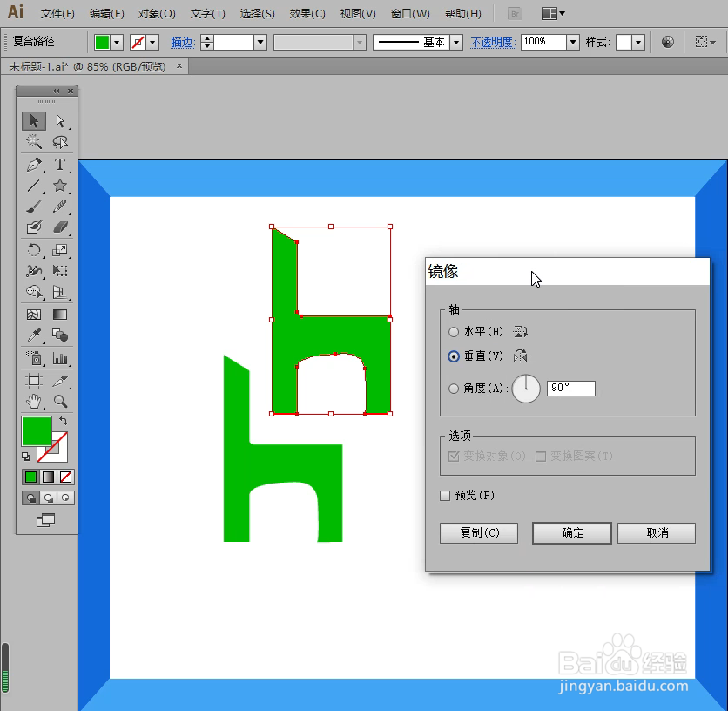
Task: Click the 90° angle input field
Action: tap(570, 388)
